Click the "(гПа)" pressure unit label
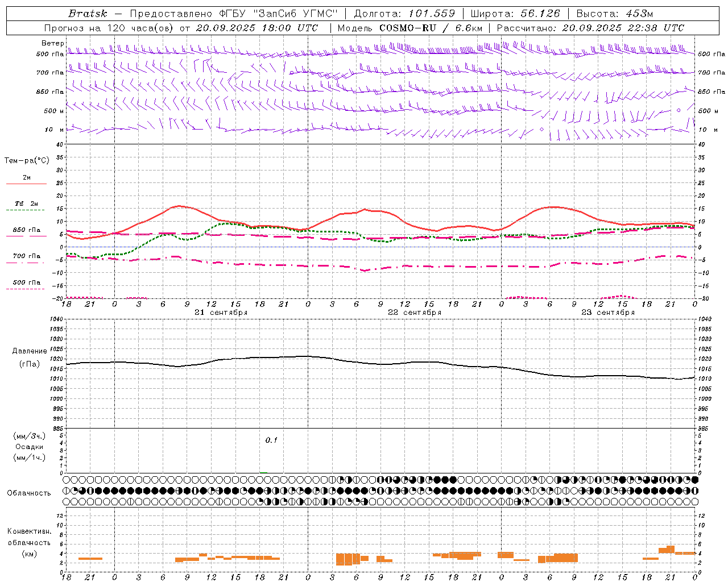 30,364
